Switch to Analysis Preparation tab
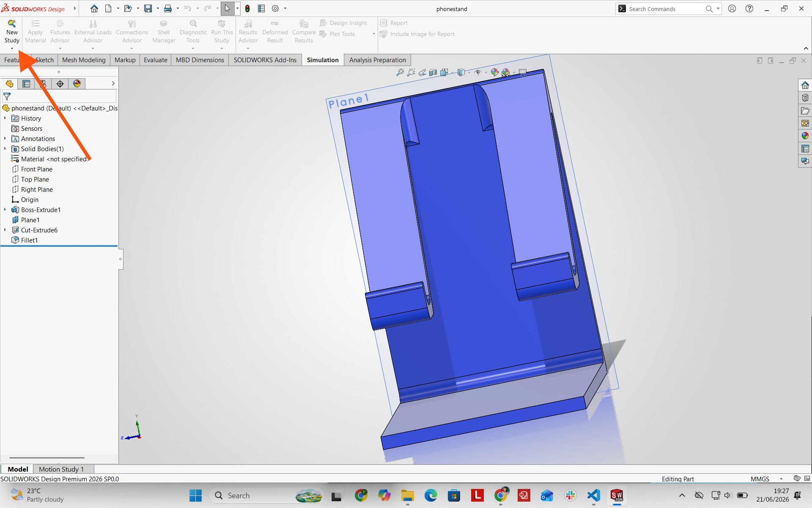812x508 pixels. click(x=378, y=60)
